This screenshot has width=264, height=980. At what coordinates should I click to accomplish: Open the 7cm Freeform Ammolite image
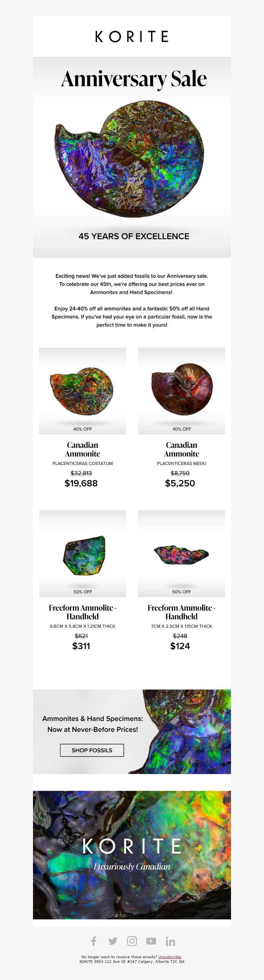pyautogui.click(x=181, y=554)
